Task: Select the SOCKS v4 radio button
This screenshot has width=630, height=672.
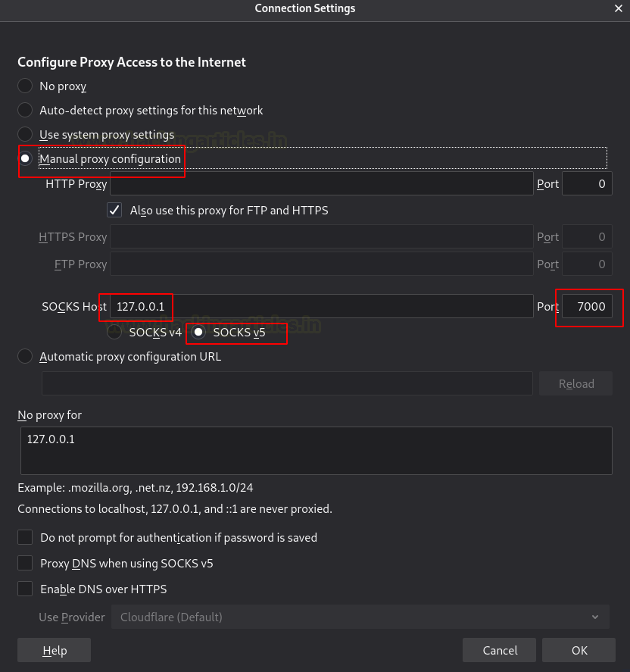Action: click(115, 332)
